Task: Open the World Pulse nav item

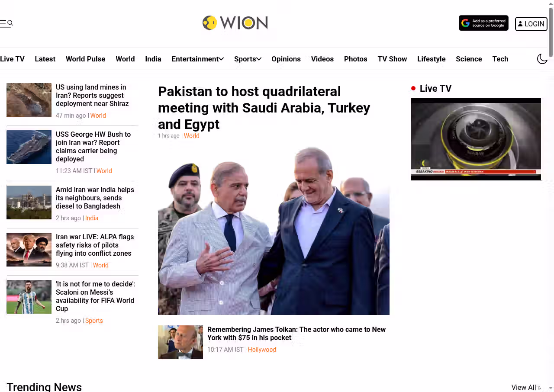Action: 85,59
